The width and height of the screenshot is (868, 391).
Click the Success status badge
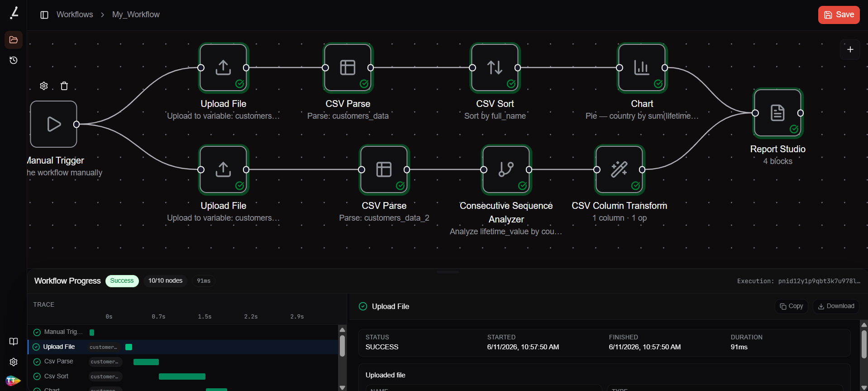pos(122,281)
